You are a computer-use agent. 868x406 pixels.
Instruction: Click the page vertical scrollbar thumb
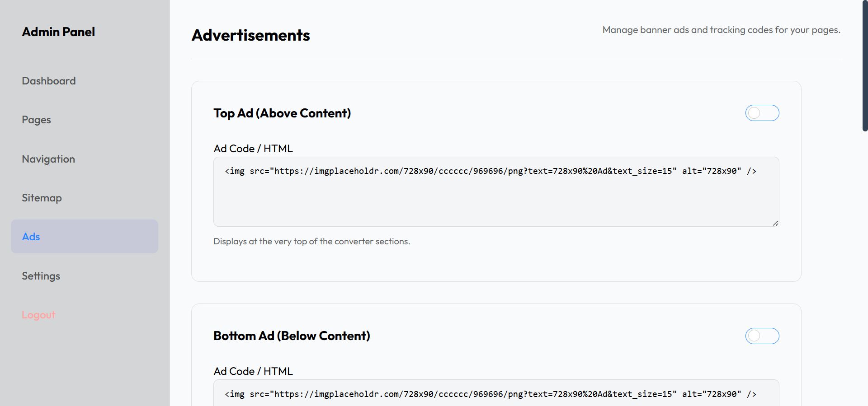865,65
